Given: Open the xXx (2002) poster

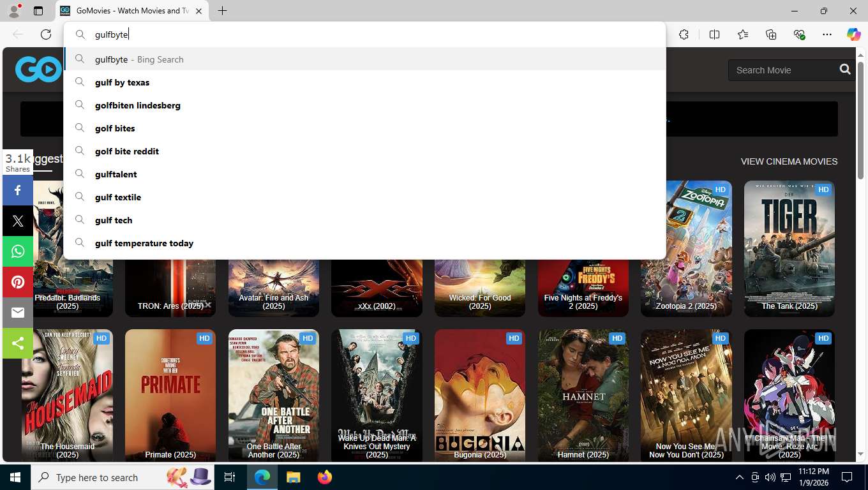Looking at the screenshot, I should click(x=377, y=288).
